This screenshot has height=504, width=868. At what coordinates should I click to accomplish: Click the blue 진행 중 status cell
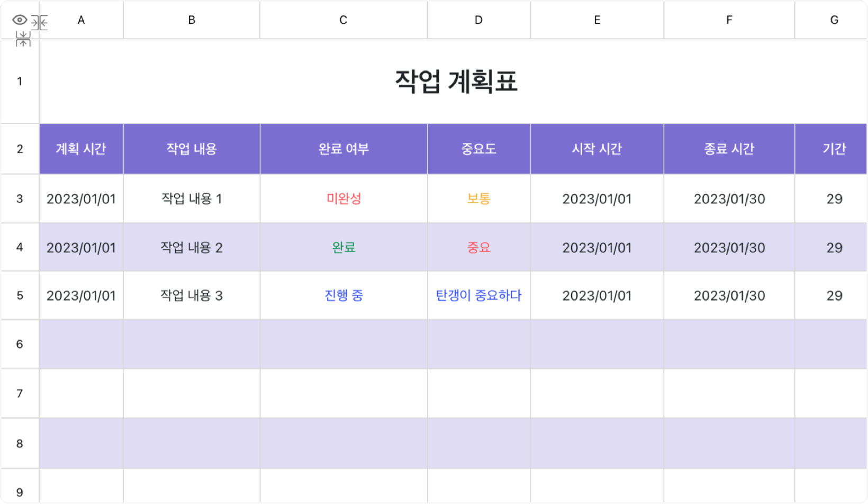tap(343, 295)
